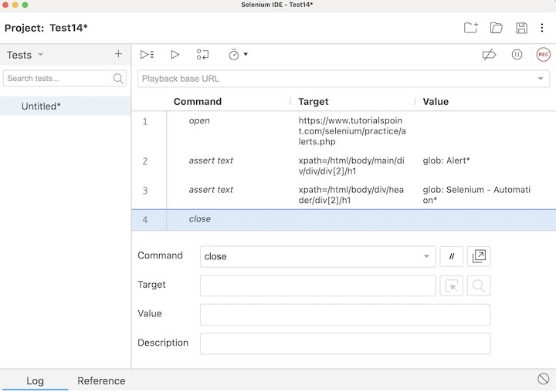The height and width of the screenshot is (392, 556).
Task: Save the project
Action: (521, 29)
